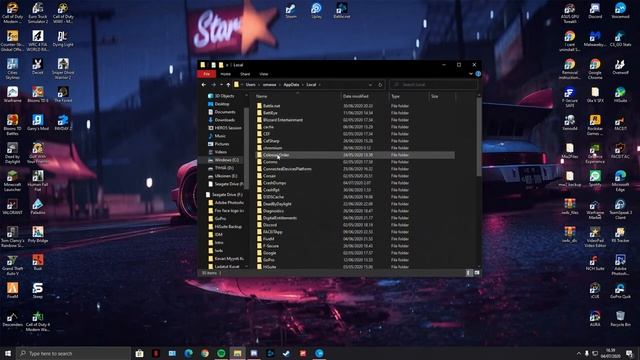Image resolution: width=640 pixels, height=360 pixels.
Task: Go up one folder level
Action: [228, 84]
